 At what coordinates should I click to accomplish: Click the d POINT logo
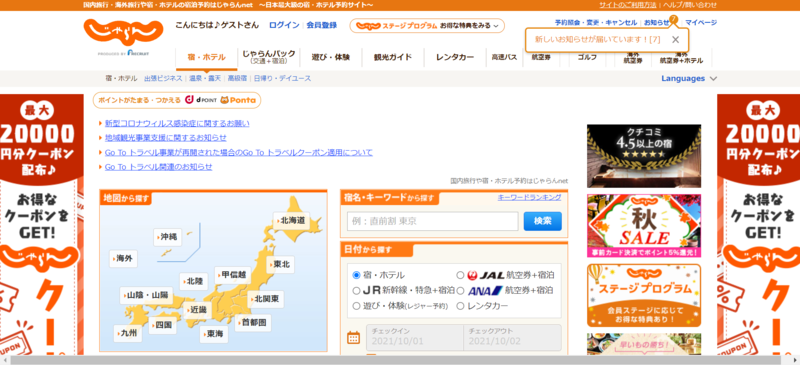point(200,100)
